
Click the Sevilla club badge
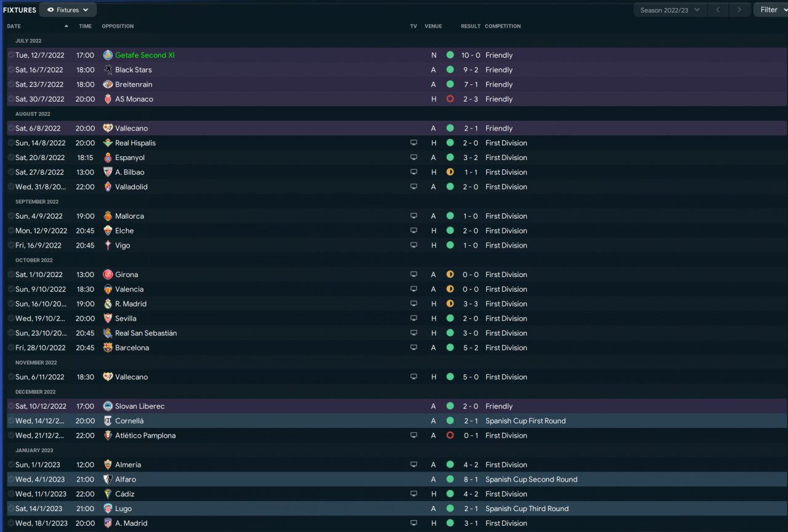tap(108, 318)
